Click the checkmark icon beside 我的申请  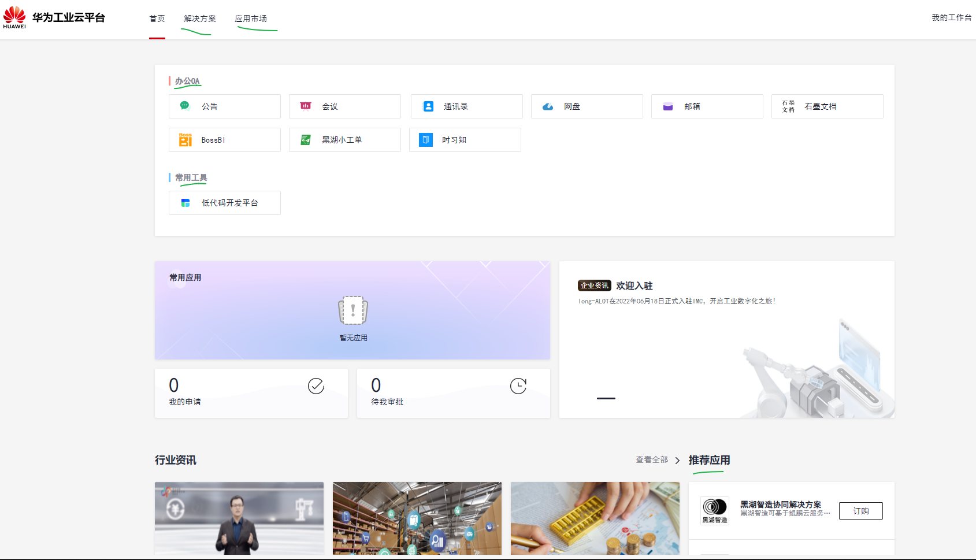coord(316,386)
